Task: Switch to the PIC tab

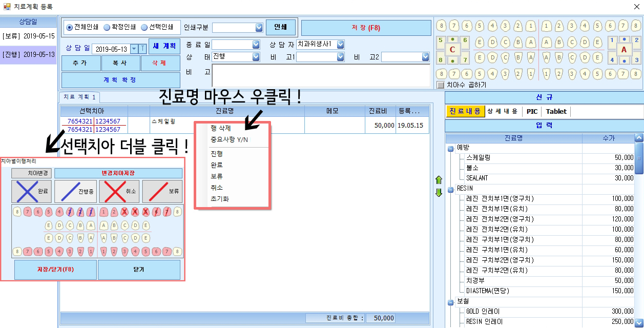Action: (532, 111)
